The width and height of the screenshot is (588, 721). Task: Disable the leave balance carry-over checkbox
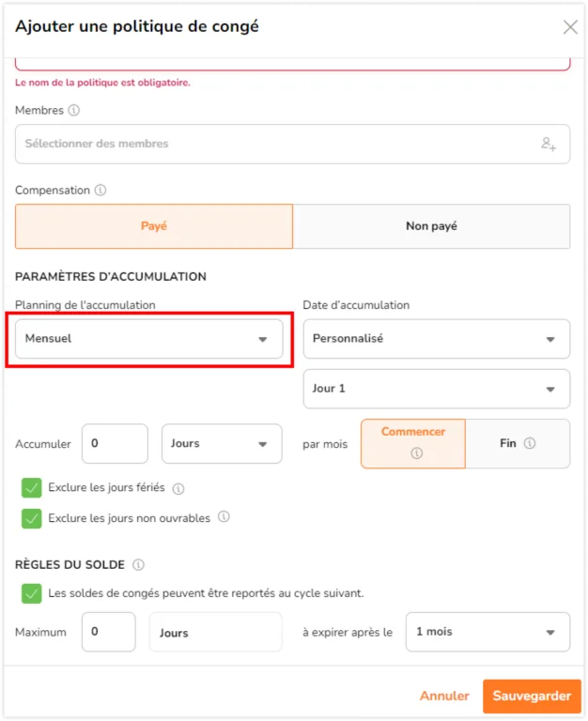[x=31, y=593]
